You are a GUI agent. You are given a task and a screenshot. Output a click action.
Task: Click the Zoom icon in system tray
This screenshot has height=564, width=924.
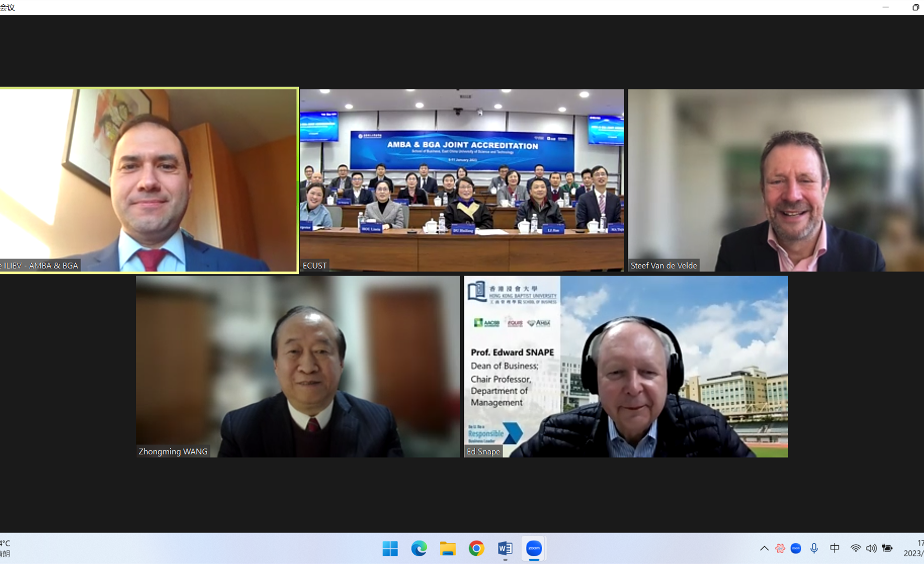pyautogui.click(x=796, y=548)
